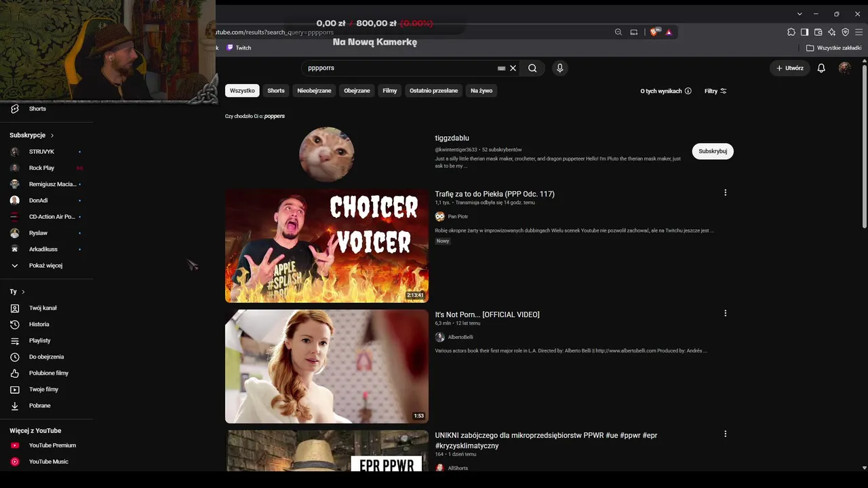The height and width of the screenshot is (488, 868).
Task: Select the Wszystko filter chip
Action: tap(242, 91)
